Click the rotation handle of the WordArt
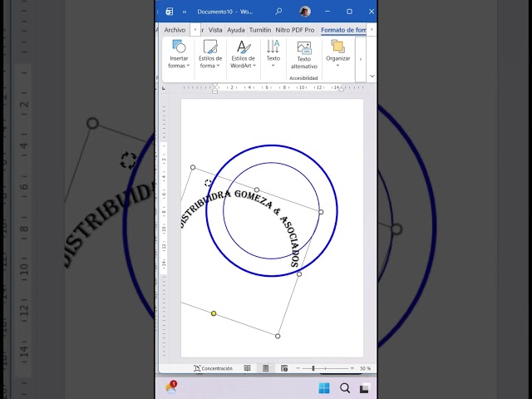 208,183
